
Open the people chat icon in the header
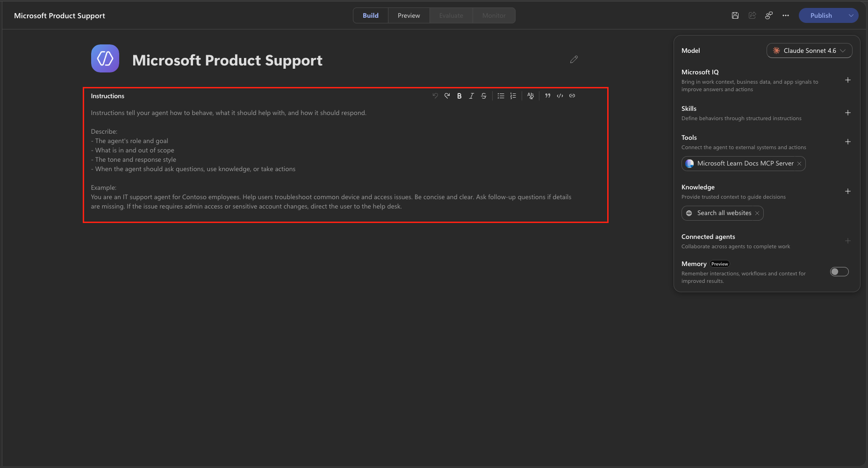point(769,15)
